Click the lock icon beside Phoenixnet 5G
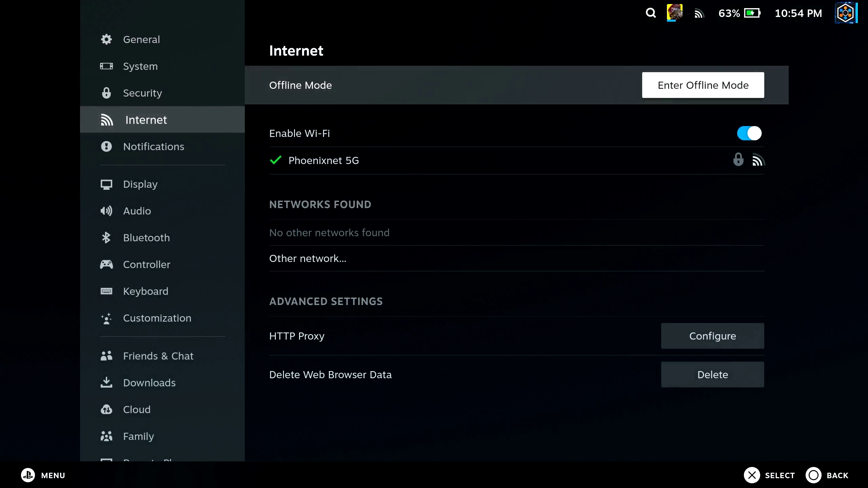868x488 pixels. point(738,160)
